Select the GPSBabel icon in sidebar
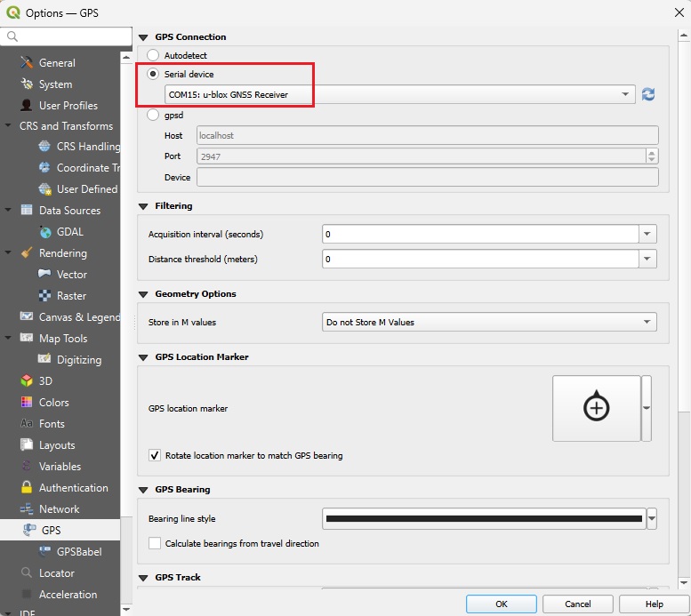Screen dimensions: 691x616 point(44,552)
